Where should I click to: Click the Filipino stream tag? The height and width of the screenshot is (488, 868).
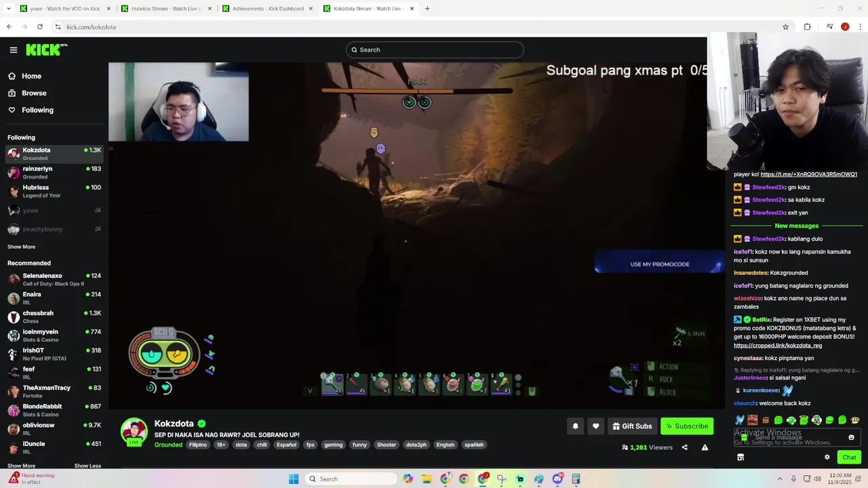point(198,445)
